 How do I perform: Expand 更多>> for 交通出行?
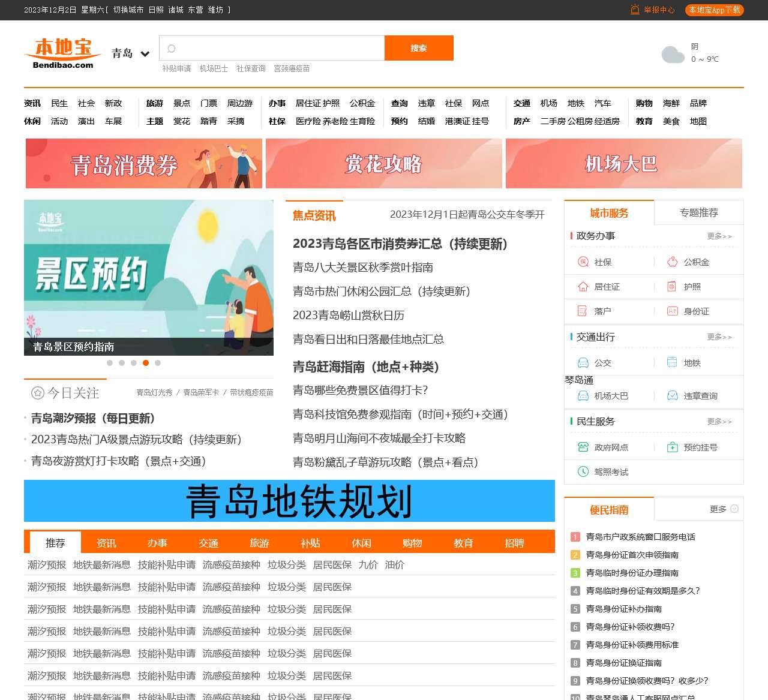pos(719,337)
